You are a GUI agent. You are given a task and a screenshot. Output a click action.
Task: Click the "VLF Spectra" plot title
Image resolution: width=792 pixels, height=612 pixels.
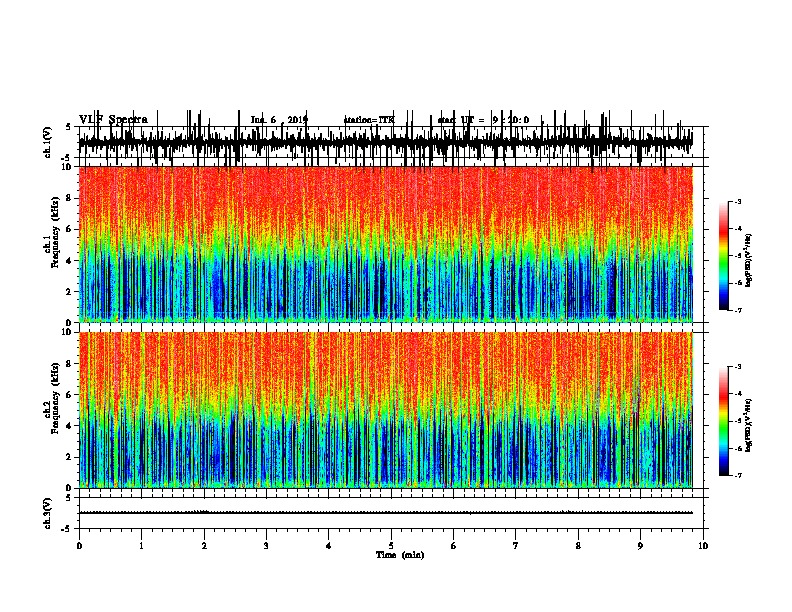pos(113,120)
